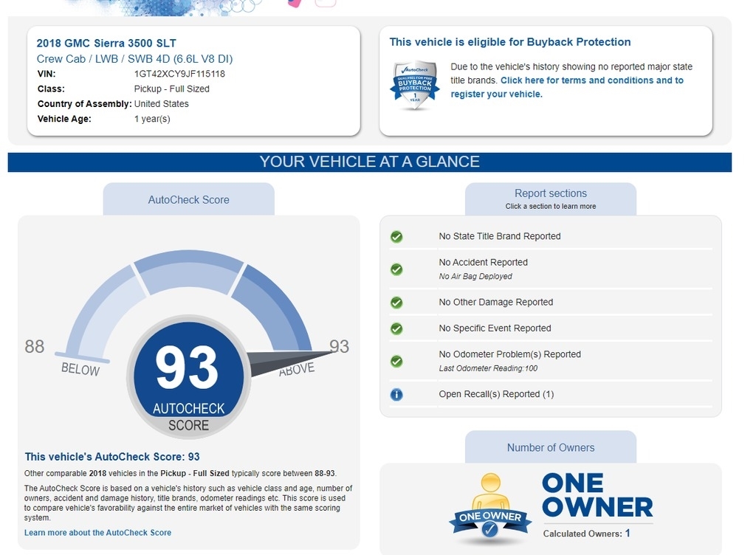Click blue info icon beside Open Recall(s)
The height and width of the screenshot is (555, 756).
[396, 395]
